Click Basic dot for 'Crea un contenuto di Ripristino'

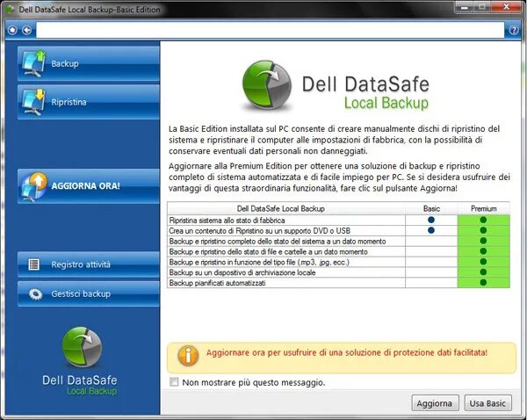click(x=431, y=230)
